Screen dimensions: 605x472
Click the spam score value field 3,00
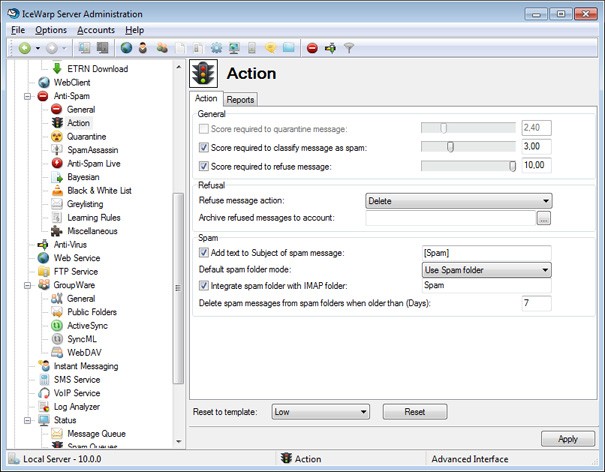[536, 147]
